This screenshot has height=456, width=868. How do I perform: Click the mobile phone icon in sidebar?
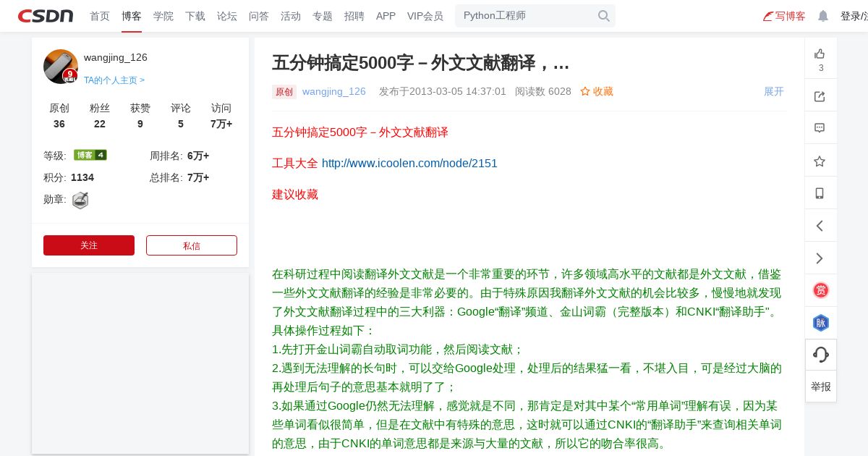pyautogui.click(x=820, y=193)
